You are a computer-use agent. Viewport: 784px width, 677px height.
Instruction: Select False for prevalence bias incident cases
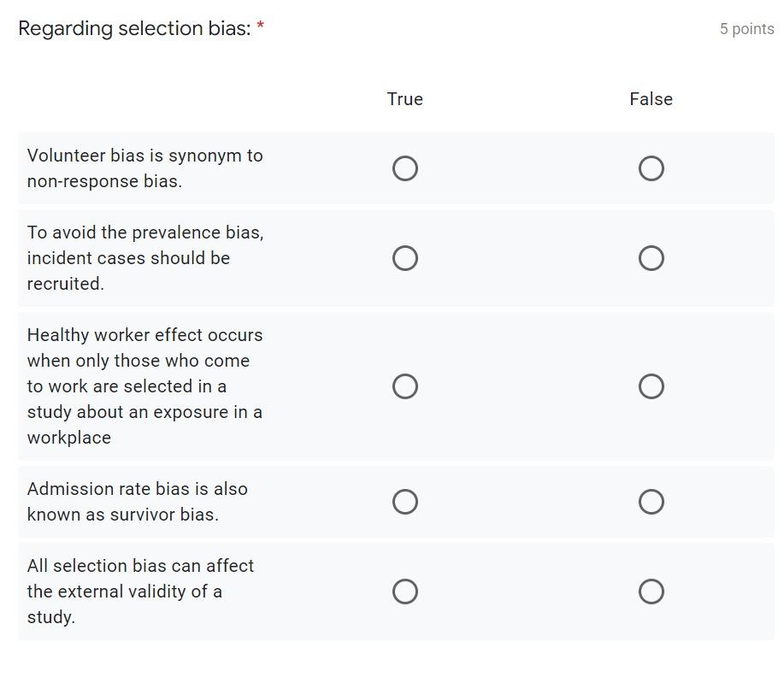tap(651, 258)
